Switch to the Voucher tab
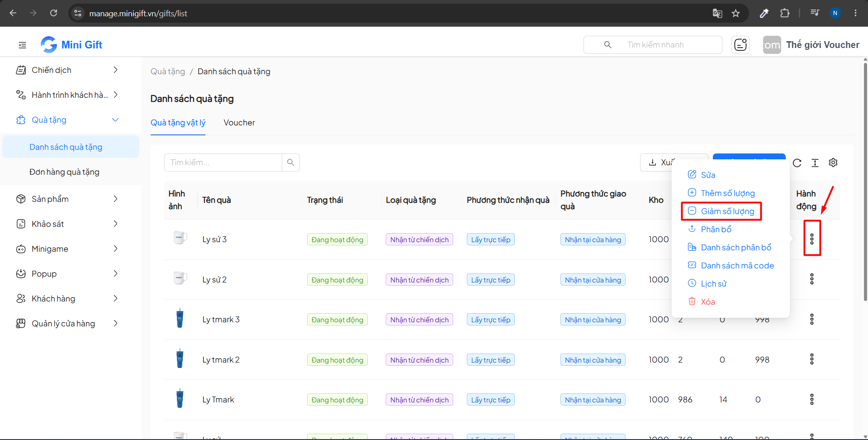This screenshot has height=440, width=868. (x=239, y=123)
